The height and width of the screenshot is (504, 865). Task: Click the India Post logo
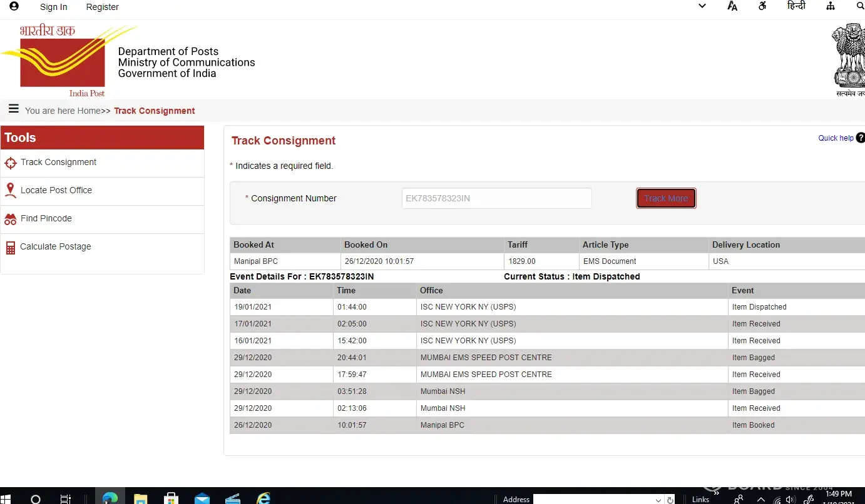pyautogui.click(x=63, y=61)
